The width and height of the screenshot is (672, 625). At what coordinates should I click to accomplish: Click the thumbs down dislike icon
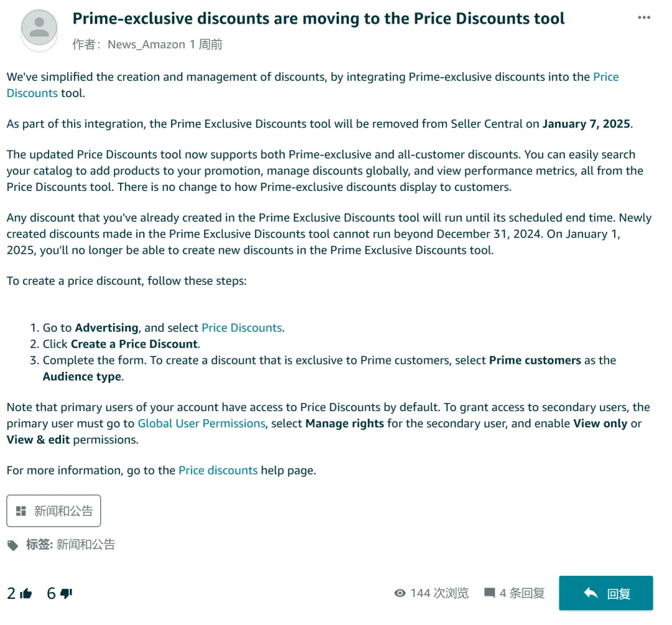coord(67,593)
